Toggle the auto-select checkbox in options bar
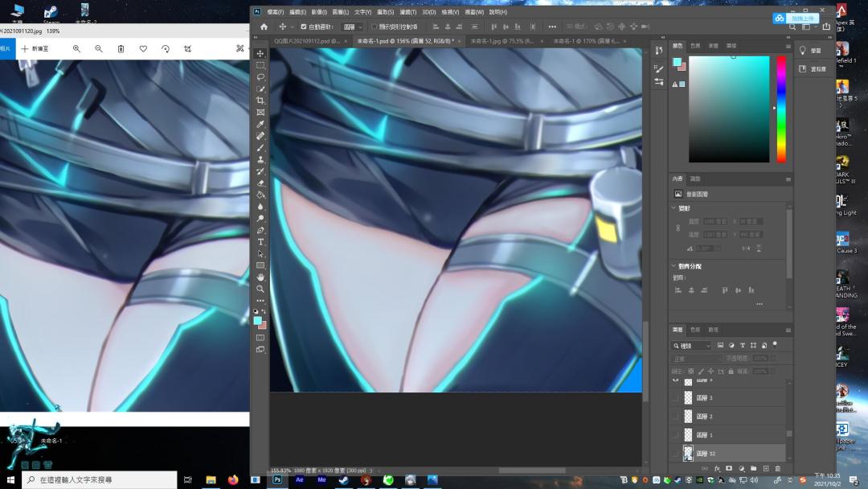Viewport: 868px width, 489px height. 303,27
